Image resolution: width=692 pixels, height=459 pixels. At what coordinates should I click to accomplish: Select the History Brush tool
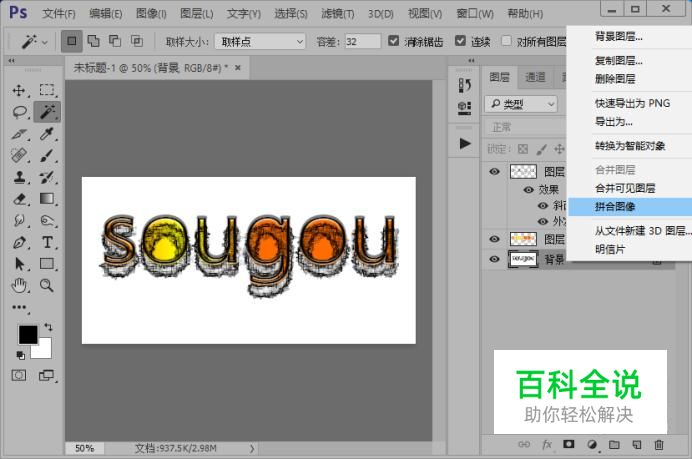(47, 177)
